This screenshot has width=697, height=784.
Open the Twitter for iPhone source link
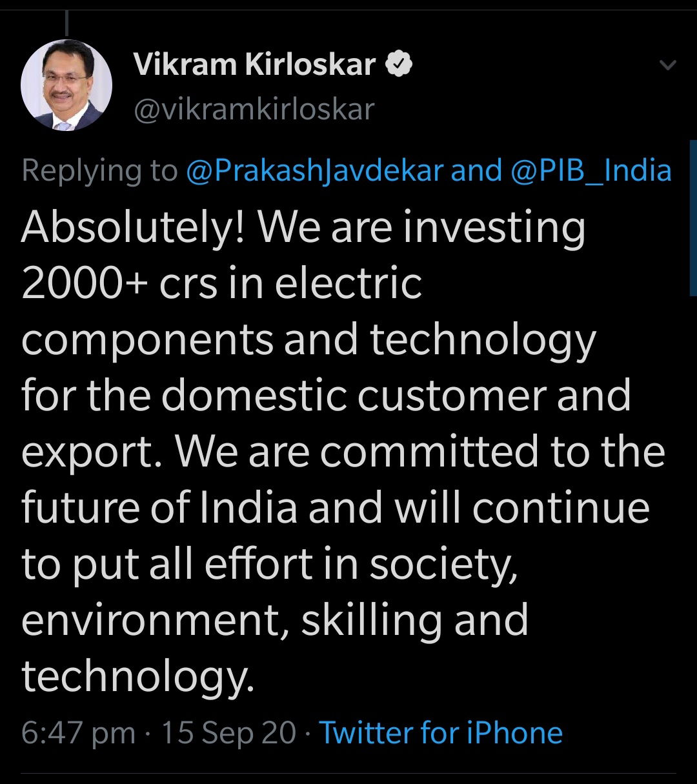point(441,733)
